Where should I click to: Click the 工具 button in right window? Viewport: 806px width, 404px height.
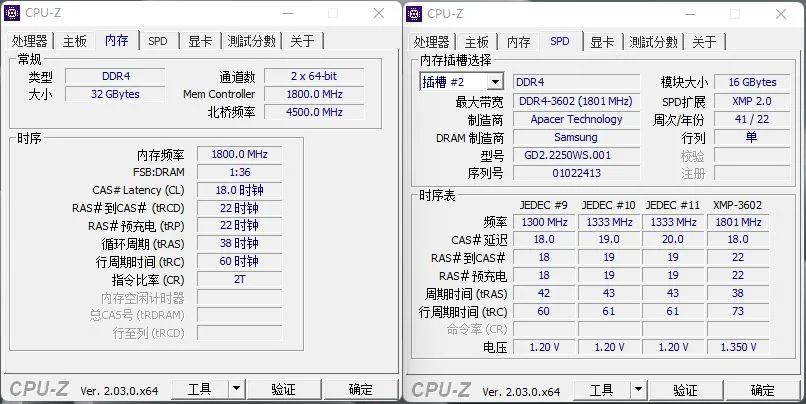click(602, 390)
